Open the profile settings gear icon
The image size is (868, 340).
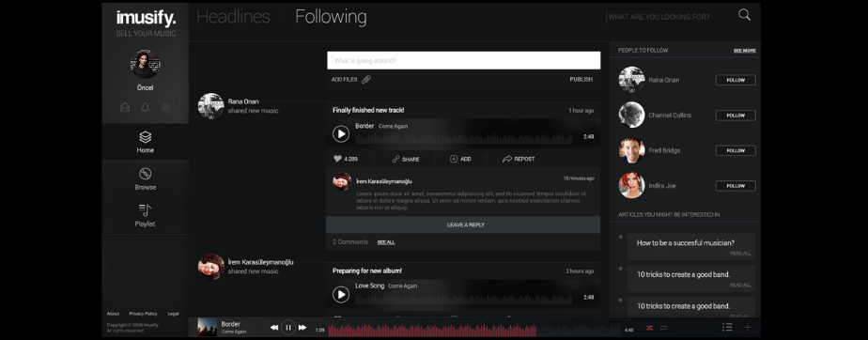(x=165, y=107)
